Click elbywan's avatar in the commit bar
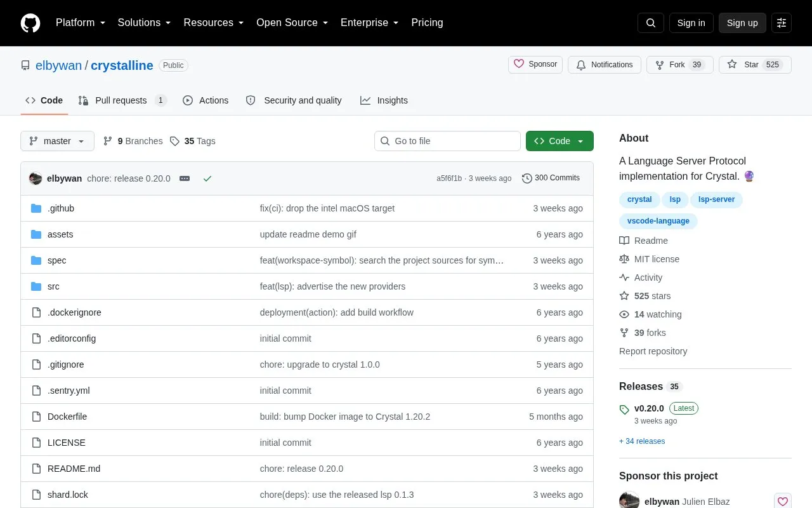Screen dimensions: 812x508 click(36, 178)
